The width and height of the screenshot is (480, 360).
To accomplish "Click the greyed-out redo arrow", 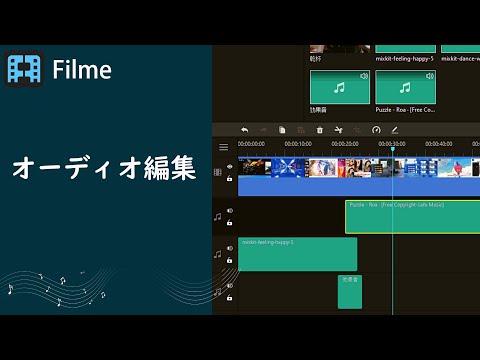I will 263,130.
